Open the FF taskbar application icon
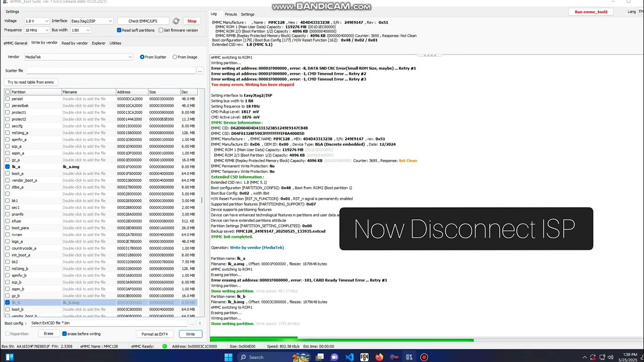644x362 pixels. pyautogui.click(x=364, y=357)
